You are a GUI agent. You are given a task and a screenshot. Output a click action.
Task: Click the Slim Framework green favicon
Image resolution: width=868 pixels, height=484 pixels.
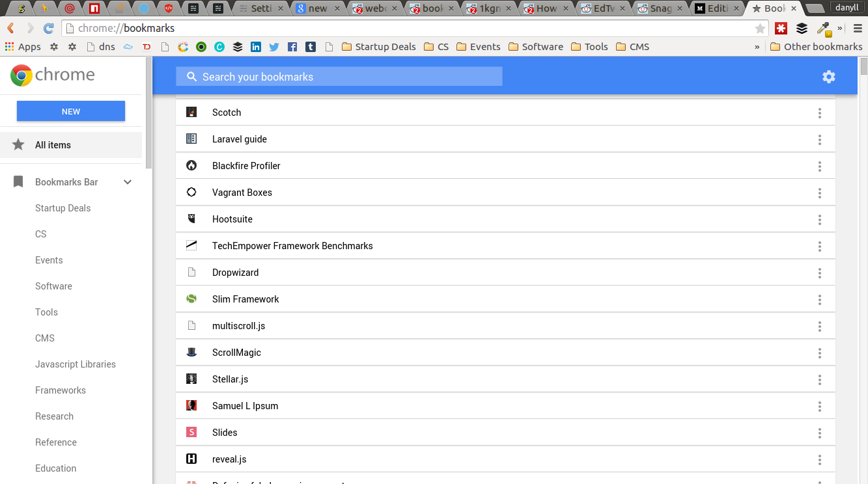point(191,299)
